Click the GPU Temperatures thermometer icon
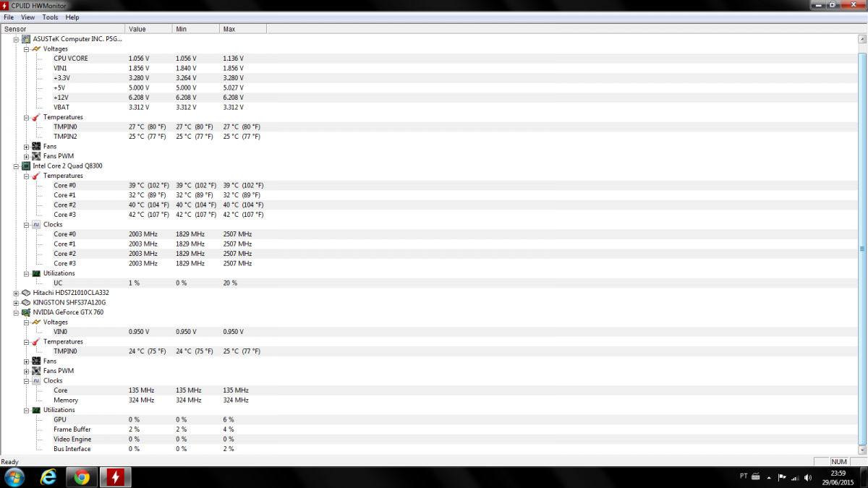 [x=35, y=341]
